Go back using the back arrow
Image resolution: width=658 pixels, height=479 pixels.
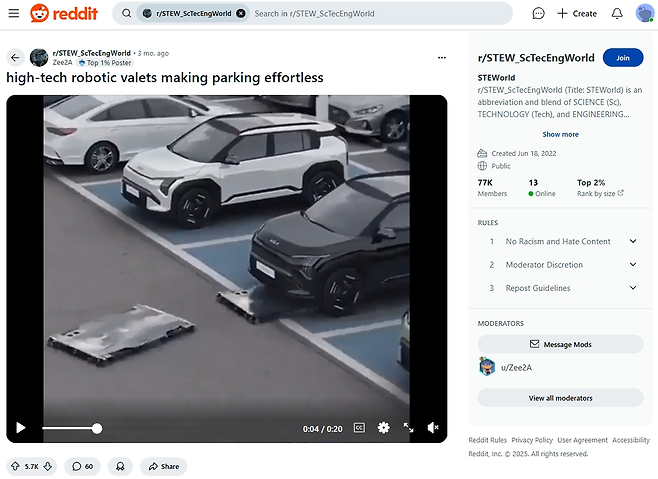15,57
